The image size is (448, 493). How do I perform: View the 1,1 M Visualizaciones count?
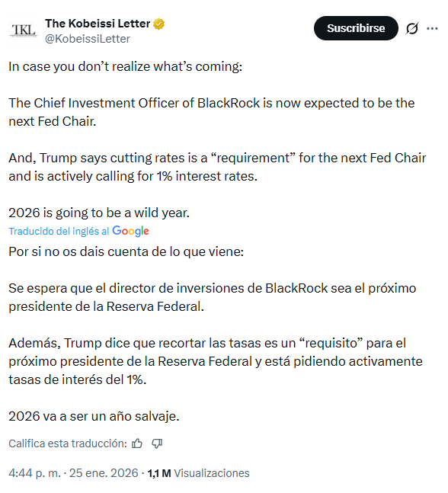click(198, 473)
